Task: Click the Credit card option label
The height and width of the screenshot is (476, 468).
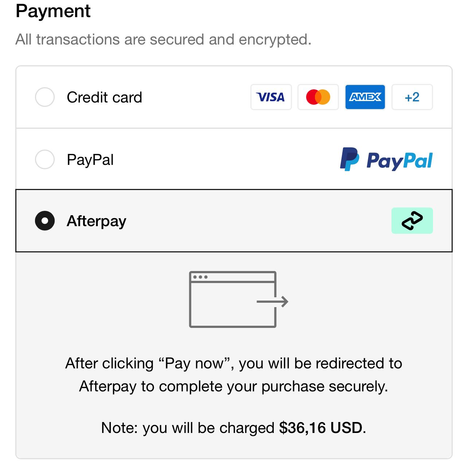Action: 104,97
